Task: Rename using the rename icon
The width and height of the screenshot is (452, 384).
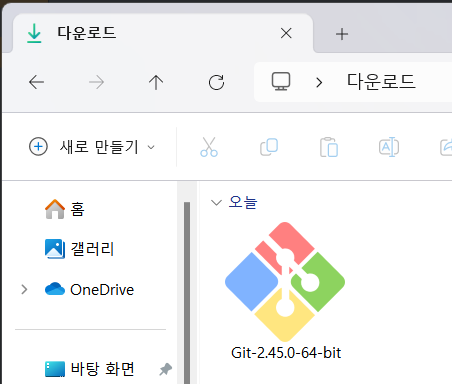Action: 389,147
